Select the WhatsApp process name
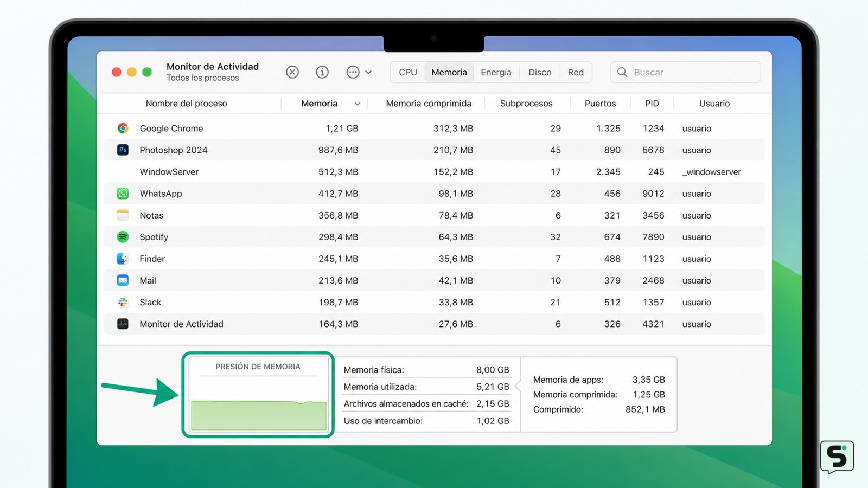This screenshot has width=868, height=488. click(161, 194)
